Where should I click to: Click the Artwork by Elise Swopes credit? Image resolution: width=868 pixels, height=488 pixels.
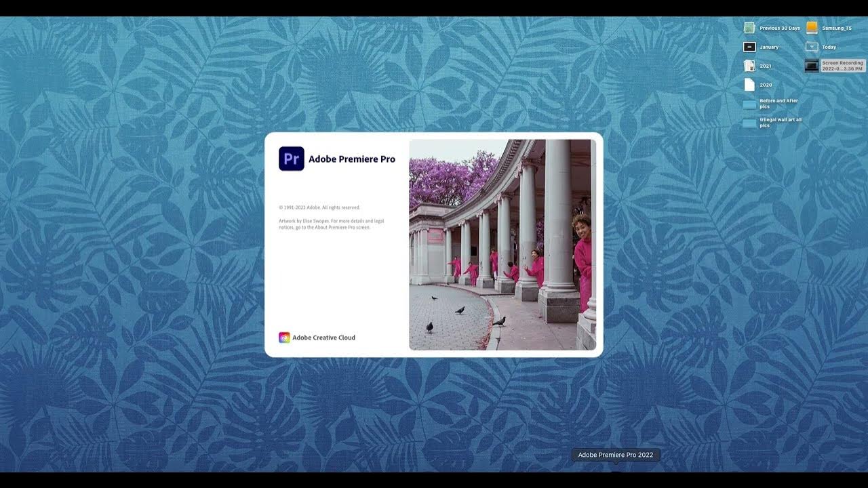[x=332, y=224]
